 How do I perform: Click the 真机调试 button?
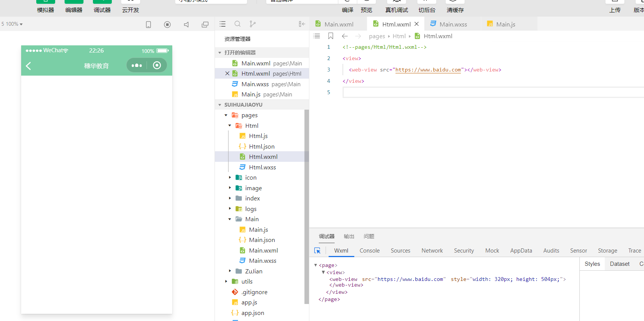397,6
